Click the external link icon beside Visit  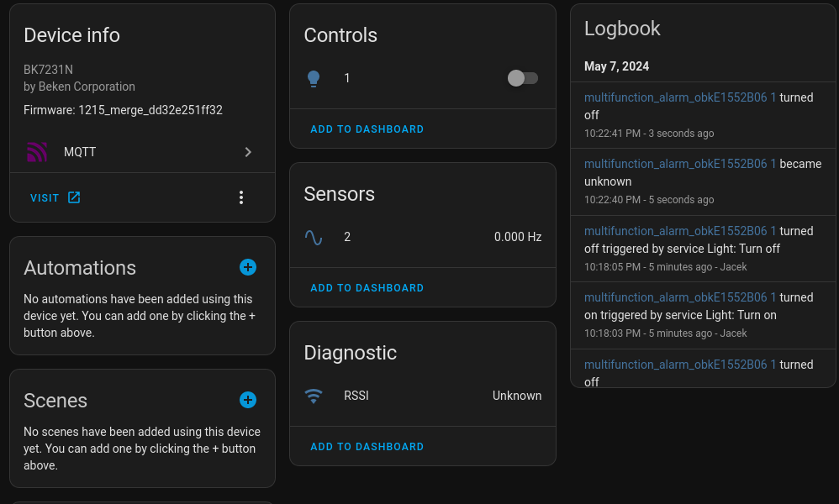tap(74, 197)
